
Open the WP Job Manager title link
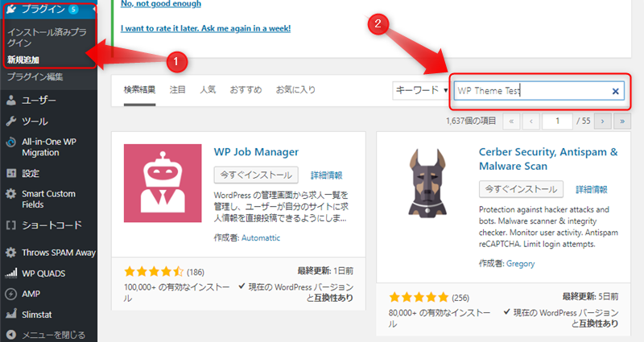[256, 152]
